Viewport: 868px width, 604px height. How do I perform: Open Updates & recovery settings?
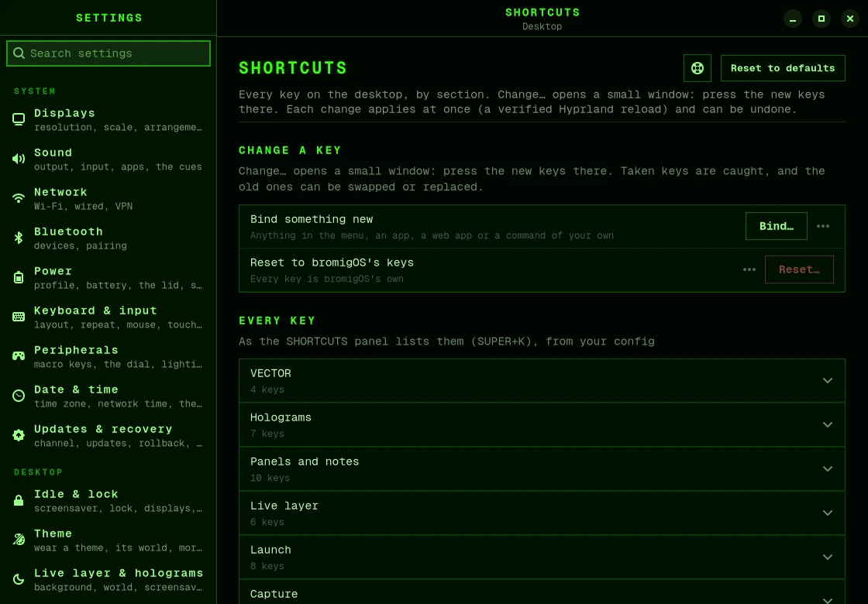108,435
